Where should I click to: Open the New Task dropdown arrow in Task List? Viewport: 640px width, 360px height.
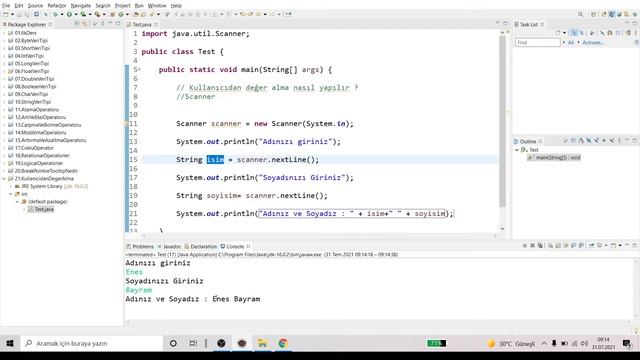pyautogui.click(x=564, y=33)
